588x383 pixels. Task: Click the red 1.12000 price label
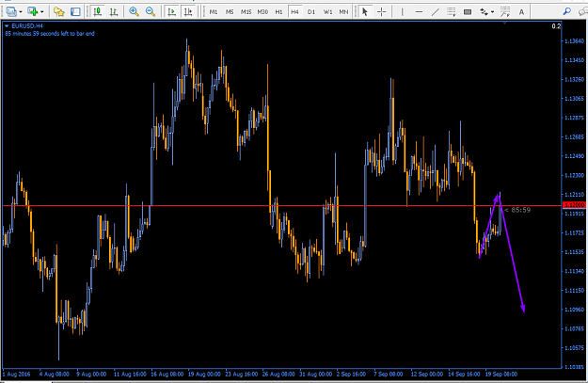click(574, 205)
